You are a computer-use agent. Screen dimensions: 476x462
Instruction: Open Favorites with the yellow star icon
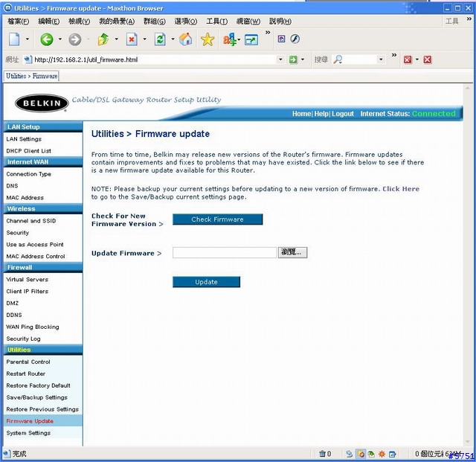(x=208, y=39)
